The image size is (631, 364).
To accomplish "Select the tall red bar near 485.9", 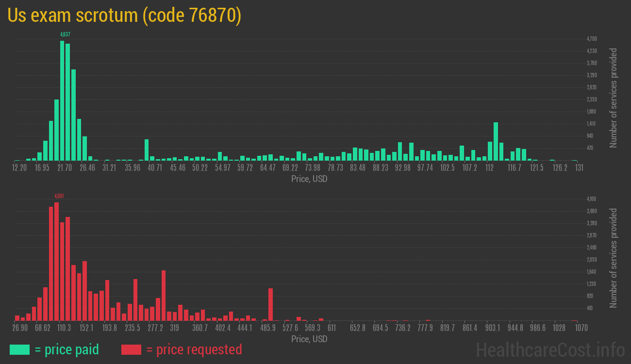I will (270, 304).
